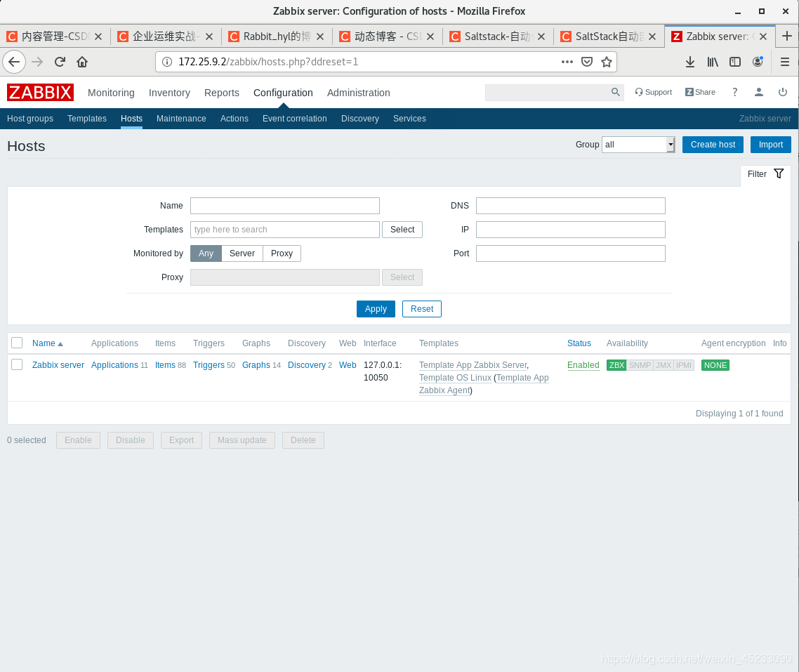Viewport: 799px width, 672px height.
Task: Open the Administration menu
Action: 359,93
